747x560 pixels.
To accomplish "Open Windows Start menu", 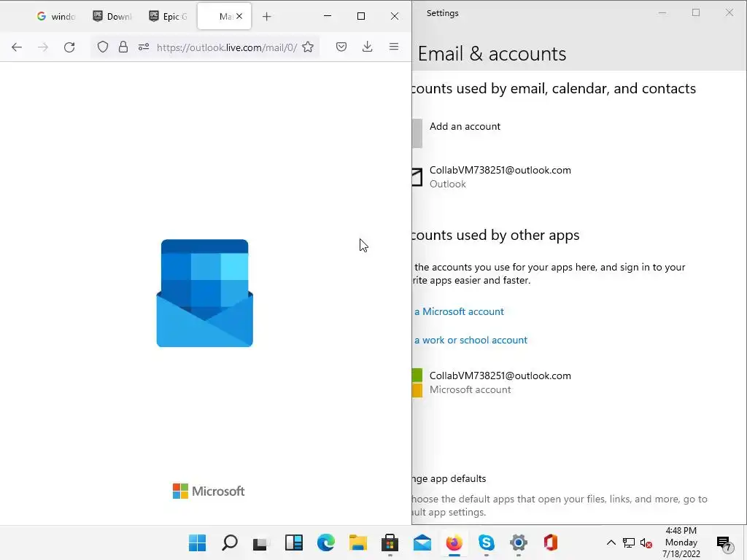I will click(x=197, y=542).
